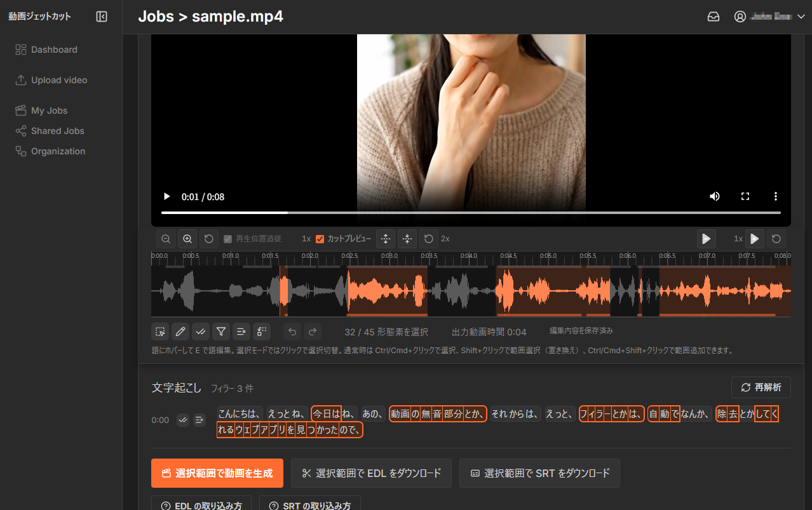Image resolution: width=812 pixels, height=510 pixels.
Task: Click 選択範囲で EDL をダウンロード button
Action: pos(371,473)
